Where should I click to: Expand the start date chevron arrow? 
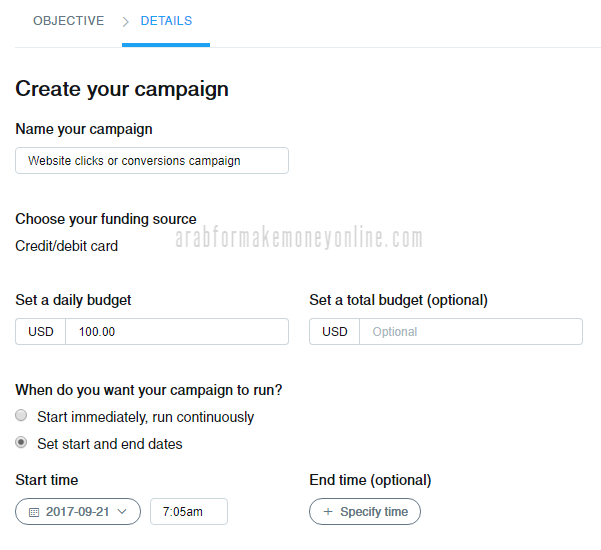(122, 511)
